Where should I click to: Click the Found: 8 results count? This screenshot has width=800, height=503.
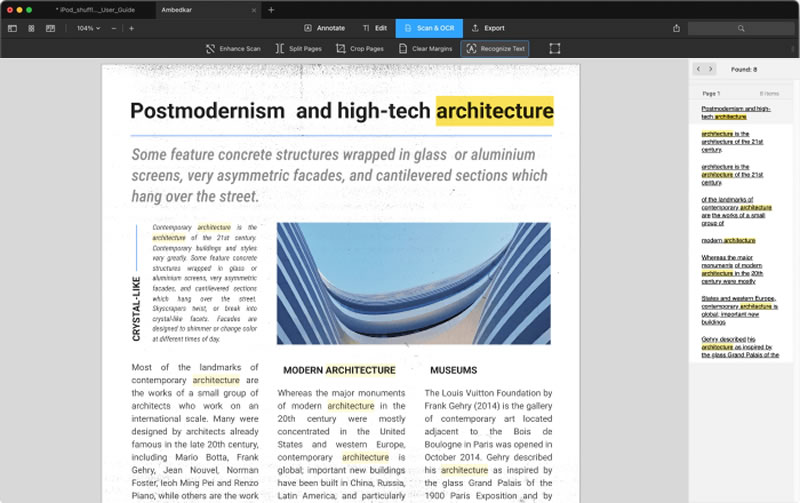coord(744,69)
